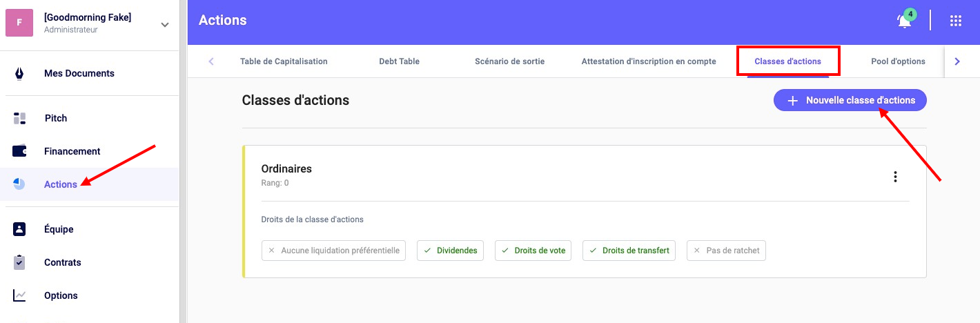Viewport: 980px width, 323px height.
Task: Click the notifications bell icon
Action: (x=904, y=21)
